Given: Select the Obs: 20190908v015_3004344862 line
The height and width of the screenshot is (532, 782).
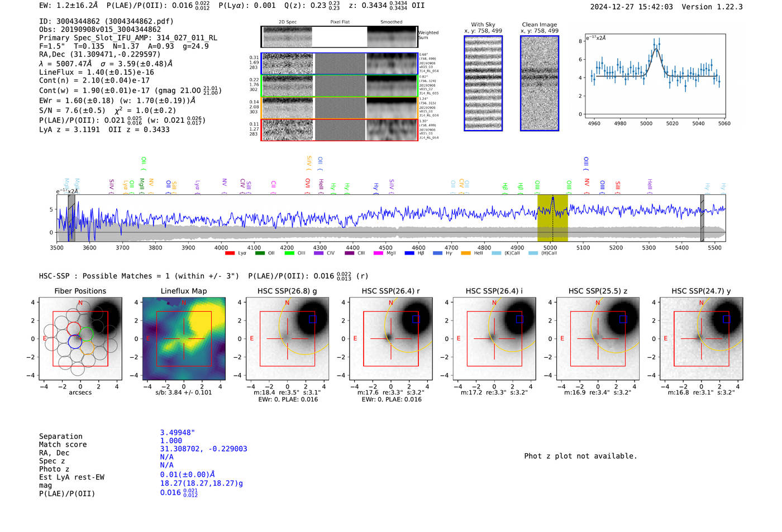Looking at the screenshot, I should [x=100, y=30].
